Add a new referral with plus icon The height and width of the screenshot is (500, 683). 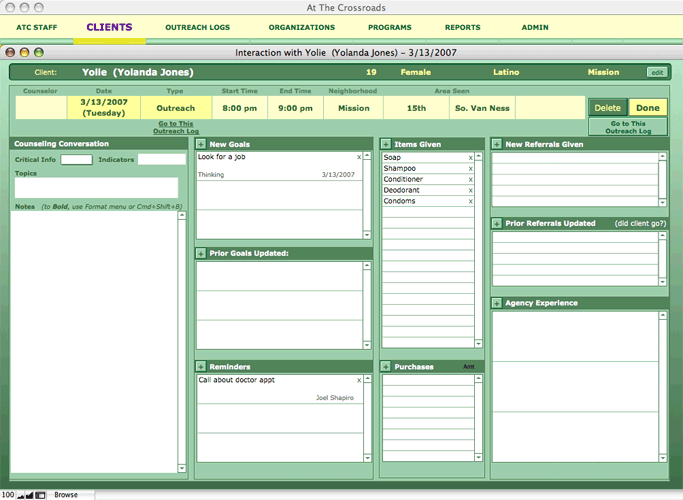[x=497, y=144]
